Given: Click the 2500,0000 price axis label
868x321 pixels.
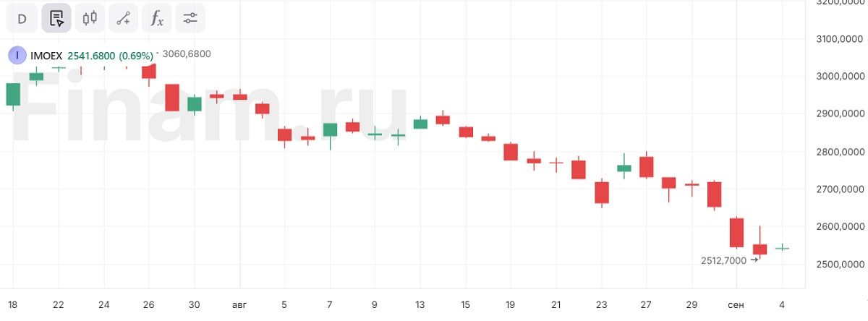Looking at the screenshot, I should [x=836, y=265].
